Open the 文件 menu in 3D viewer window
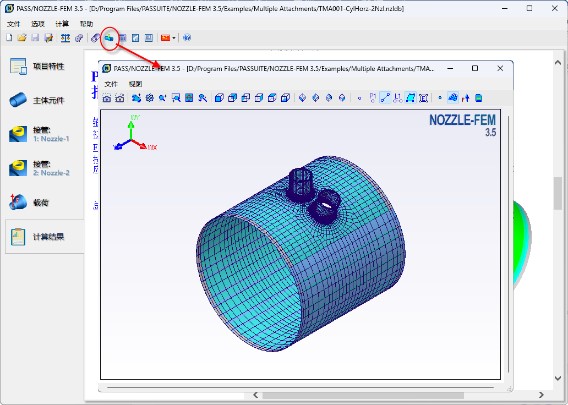Screen dimensions: 568x405 111,84
